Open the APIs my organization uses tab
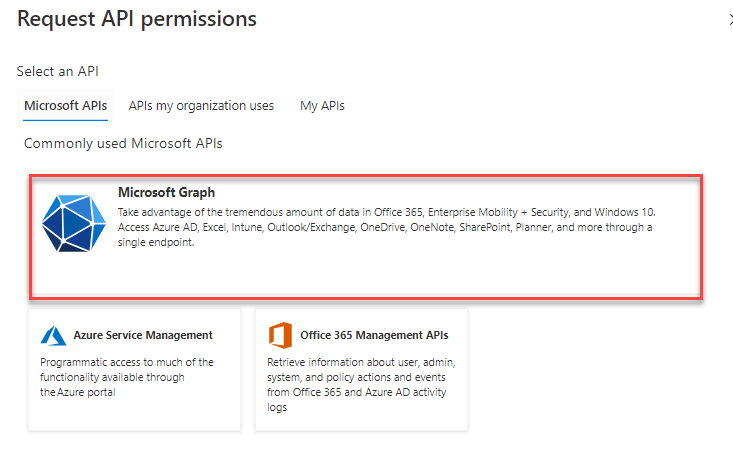 (201, 106)
